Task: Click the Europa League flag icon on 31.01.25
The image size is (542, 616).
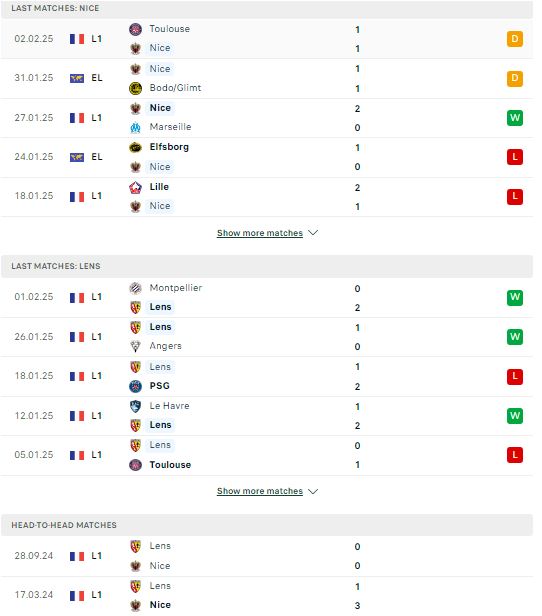Action: coord(77,79)
